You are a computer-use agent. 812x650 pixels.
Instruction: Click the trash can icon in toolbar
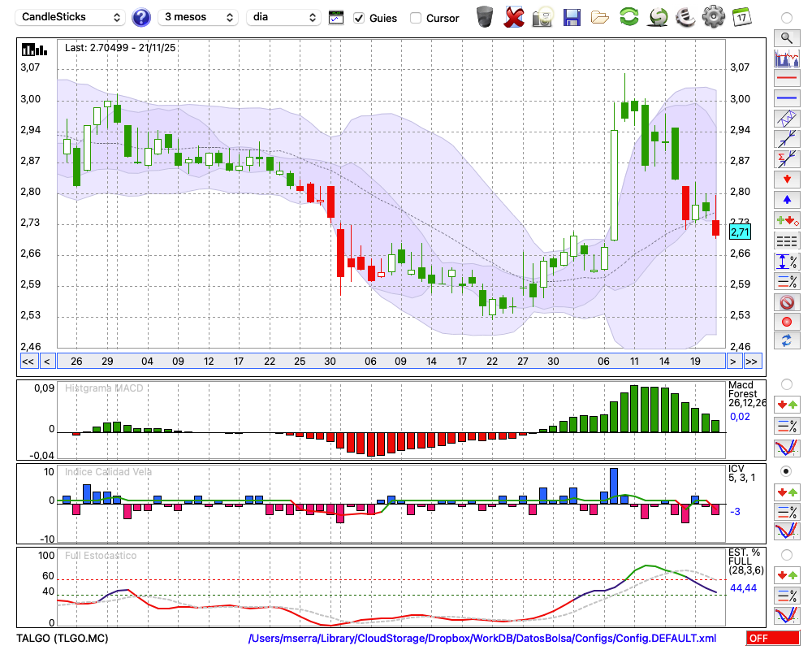pos(485,17)
